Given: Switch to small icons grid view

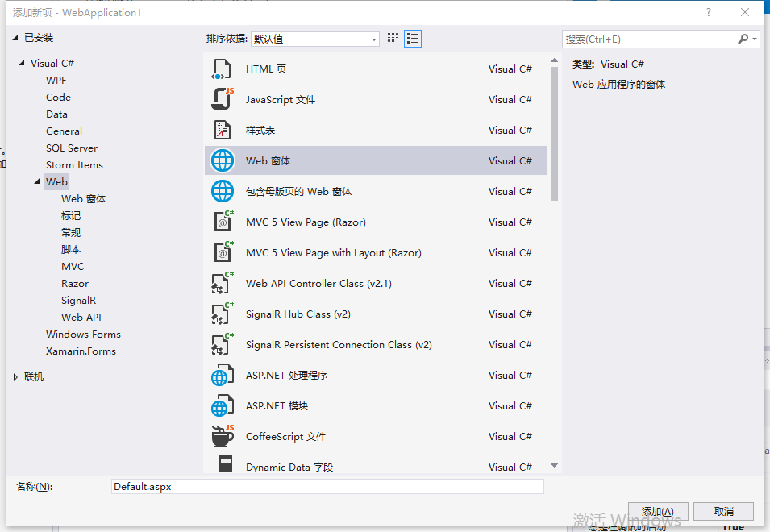Looking at the screenshot, I should (393, 39).
